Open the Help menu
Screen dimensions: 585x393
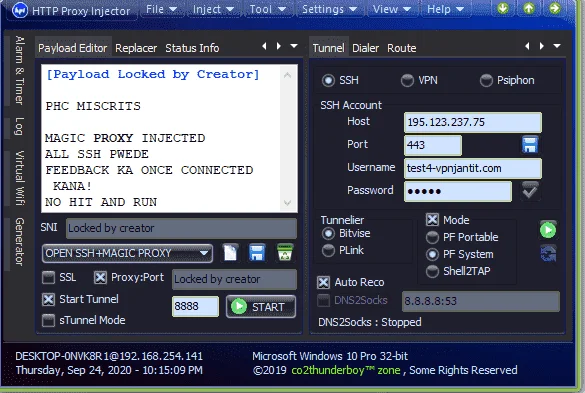(x=445, y=9)
